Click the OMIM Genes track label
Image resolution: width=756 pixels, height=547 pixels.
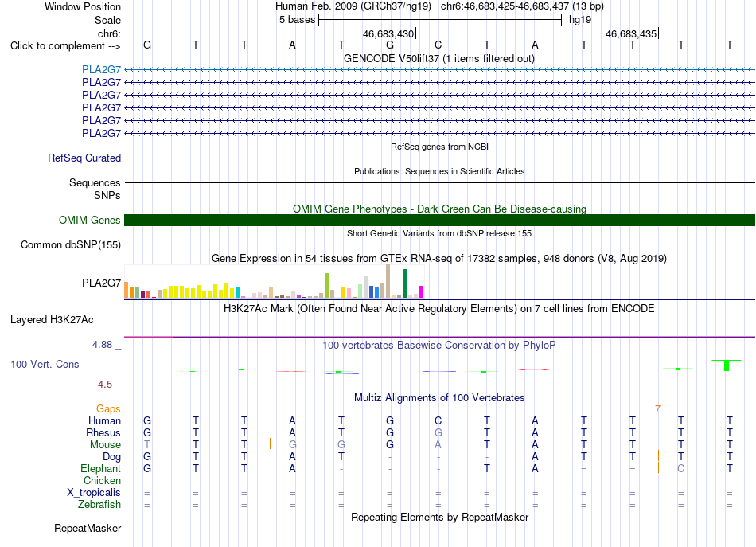[89, 221]
